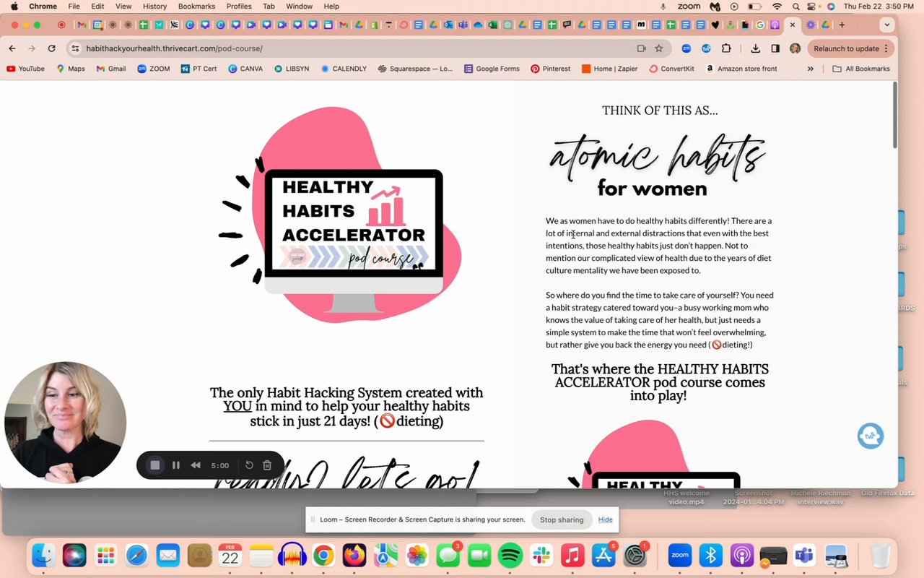This screenshot has width=924, height=578.
Task: Open the Chrome profile avatar
Action: point(795,48)
